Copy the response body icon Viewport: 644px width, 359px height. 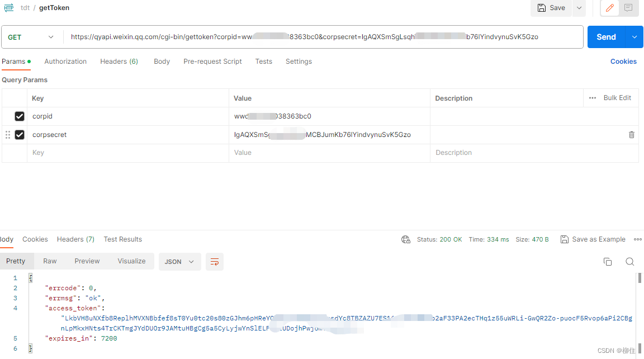[608, 262]
